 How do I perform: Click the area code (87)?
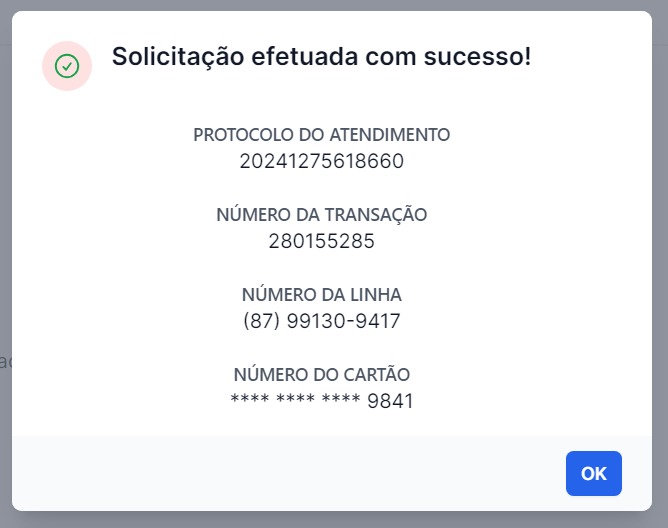pos(262,321)
